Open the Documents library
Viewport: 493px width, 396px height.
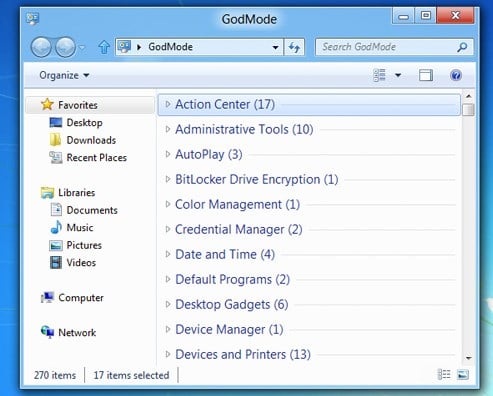pyautogui.click(x=92, y=210)
